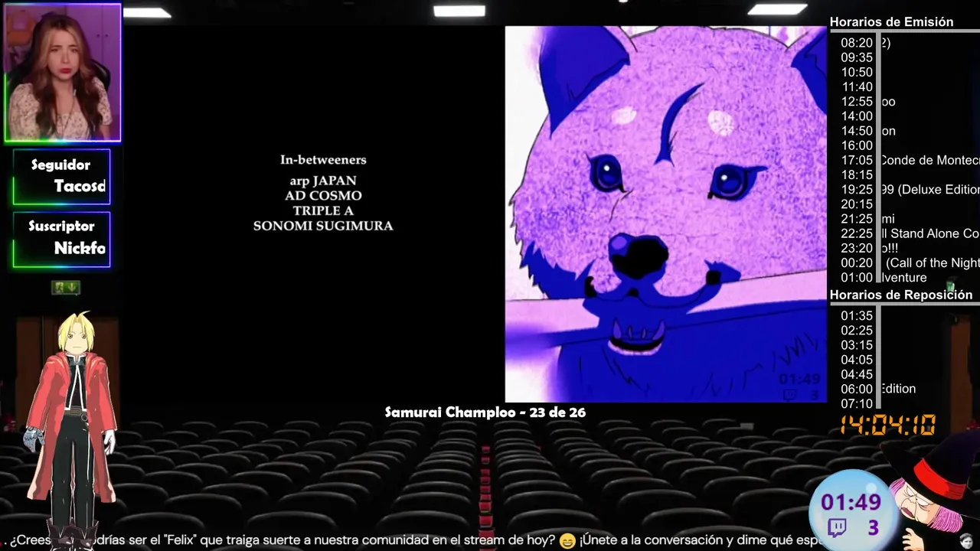This screenshot has width=980, height=551.
Task: Click the scrolling Felix community message
Action: 413,540
